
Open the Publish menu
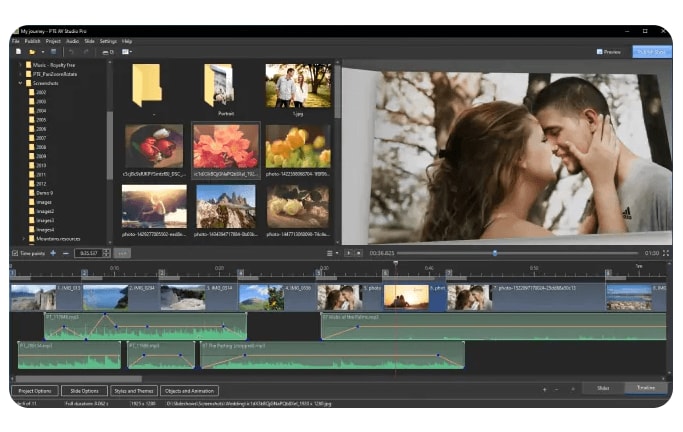point(34,41)
